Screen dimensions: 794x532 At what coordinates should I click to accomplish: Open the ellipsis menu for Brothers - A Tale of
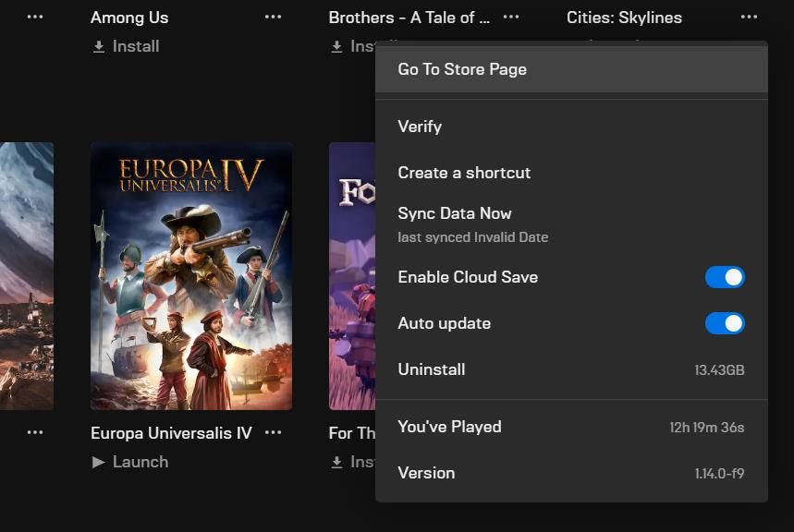[511, 17]
